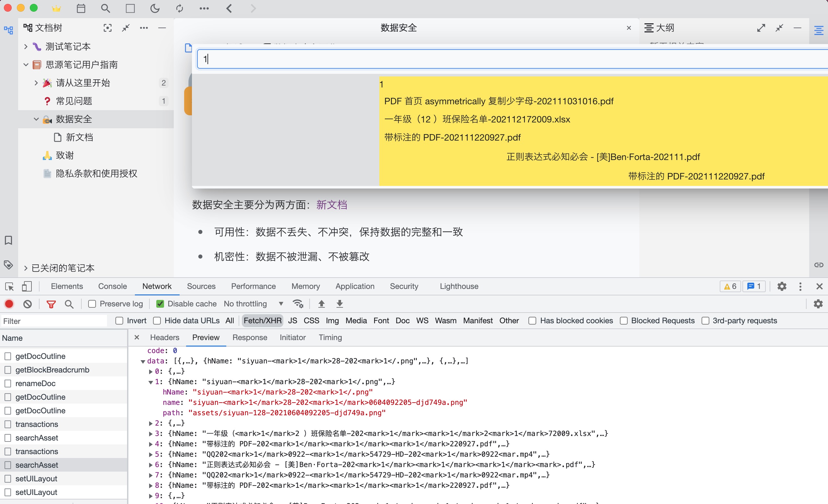Enable the Preserve log checkbox

pyautogui.click(x=92, y=304)
